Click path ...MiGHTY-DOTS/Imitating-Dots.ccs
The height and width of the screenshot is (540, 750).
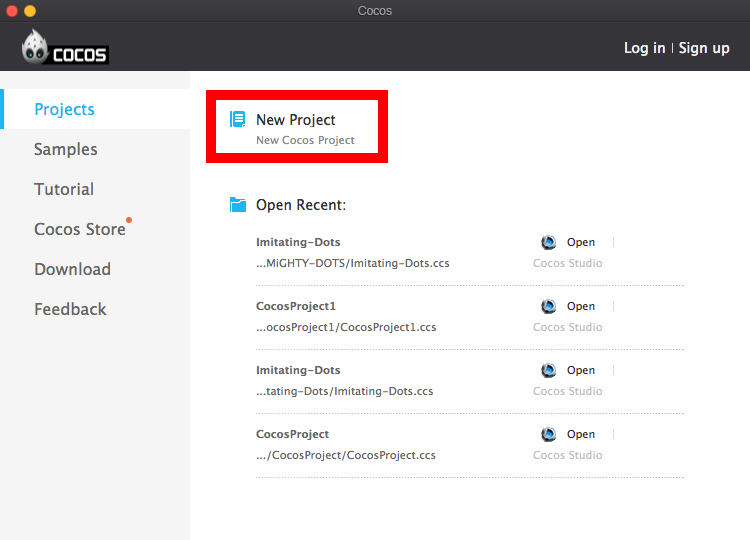pyautogui.click(x=353, y=263)
